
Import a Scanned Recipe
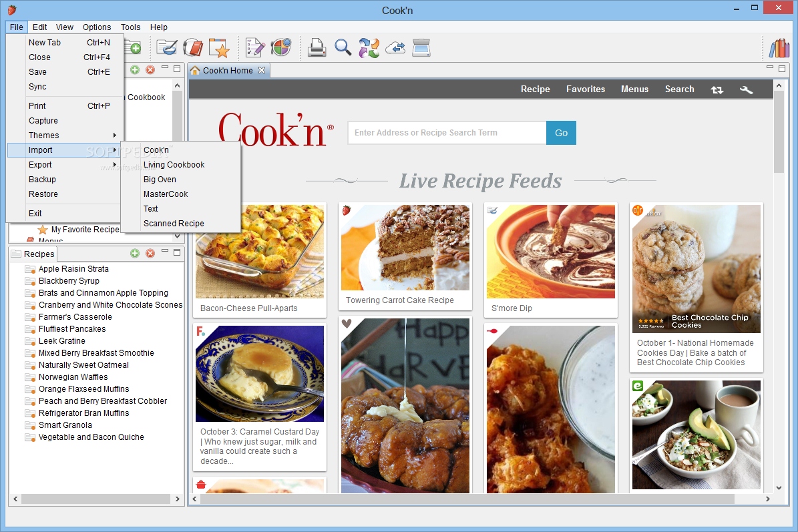pos(181,224)
